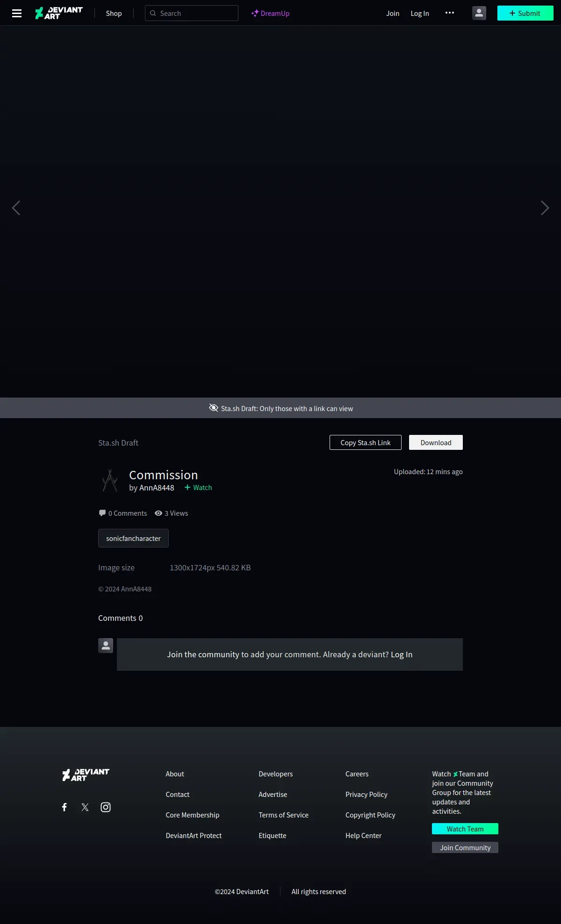Image resolution: width=561 pixels, height=924 pixels.
Task: Open the Contact footer link
Action: point(178,795)
